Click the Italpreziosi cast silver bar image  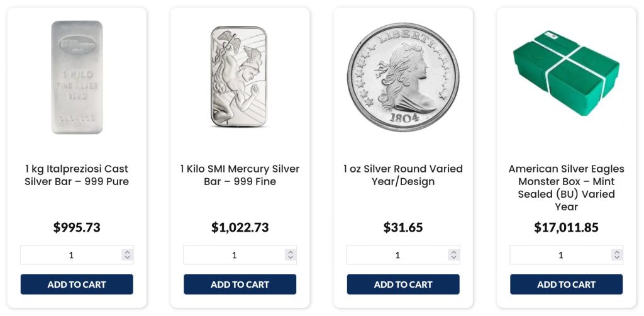click(x=77, y=77)
